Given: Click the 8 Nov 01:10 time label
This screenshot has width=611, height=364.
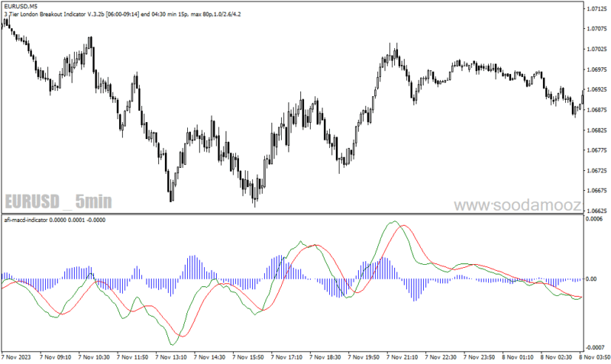Looking at the screenshot, I should [518, 357].
